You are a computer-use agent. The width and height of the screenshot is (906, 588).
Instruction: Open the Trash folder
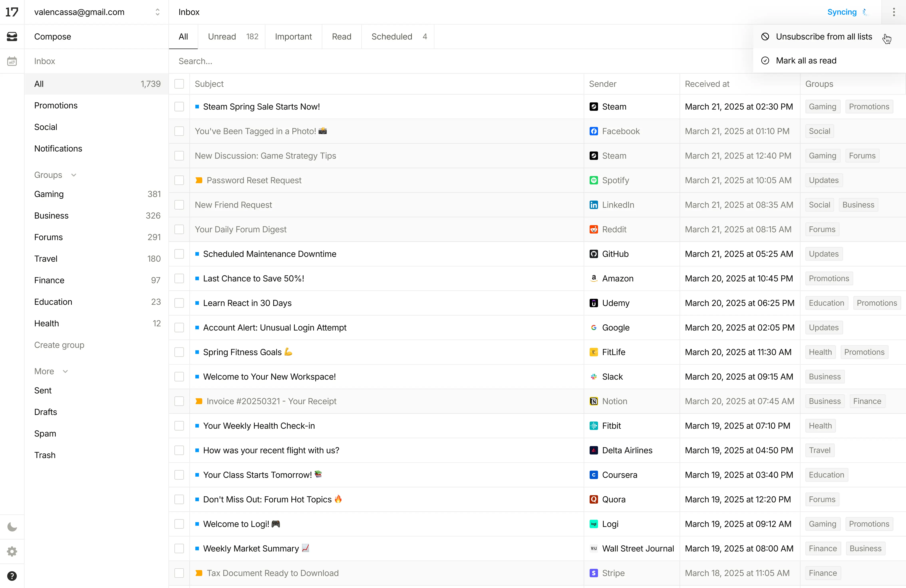97,455
